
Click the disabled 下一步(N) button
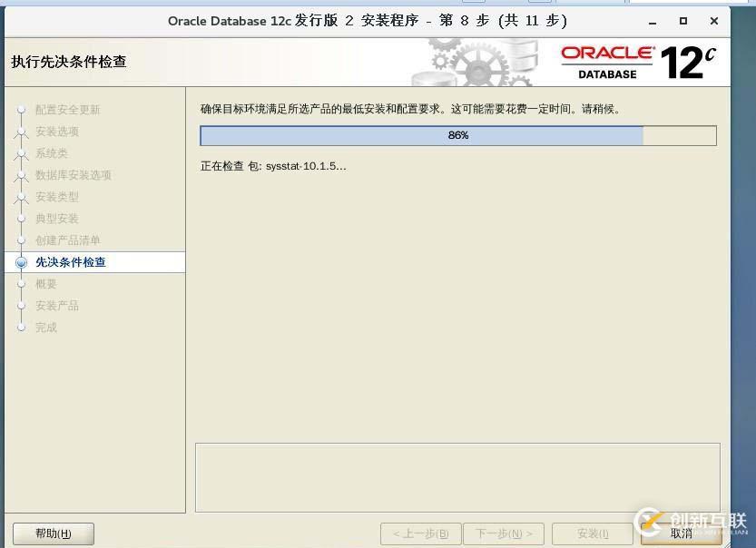[504, 533]
